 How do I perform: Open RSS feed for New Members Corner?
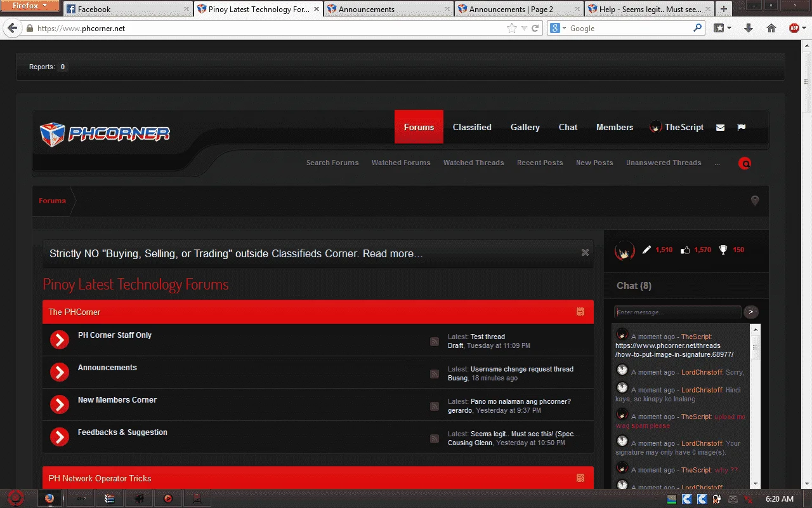tap(435, 406)
